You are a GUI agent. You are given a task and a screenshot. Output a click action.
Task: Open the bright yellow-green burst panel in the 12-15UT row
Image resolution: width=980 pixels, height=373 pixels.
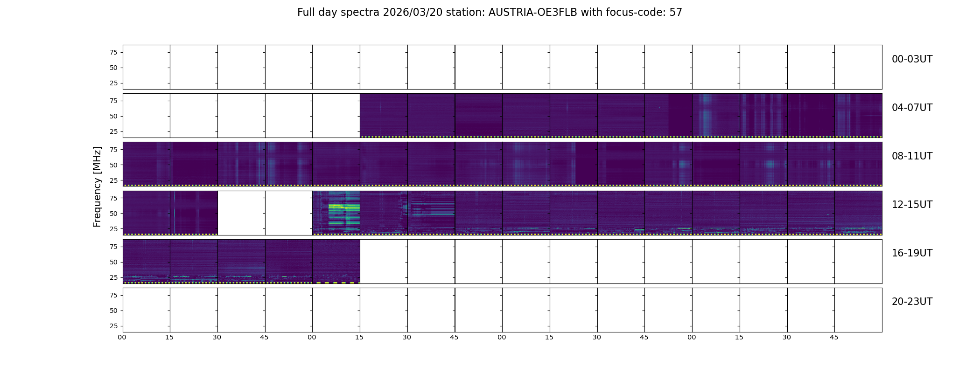click(x=336, y=213)
